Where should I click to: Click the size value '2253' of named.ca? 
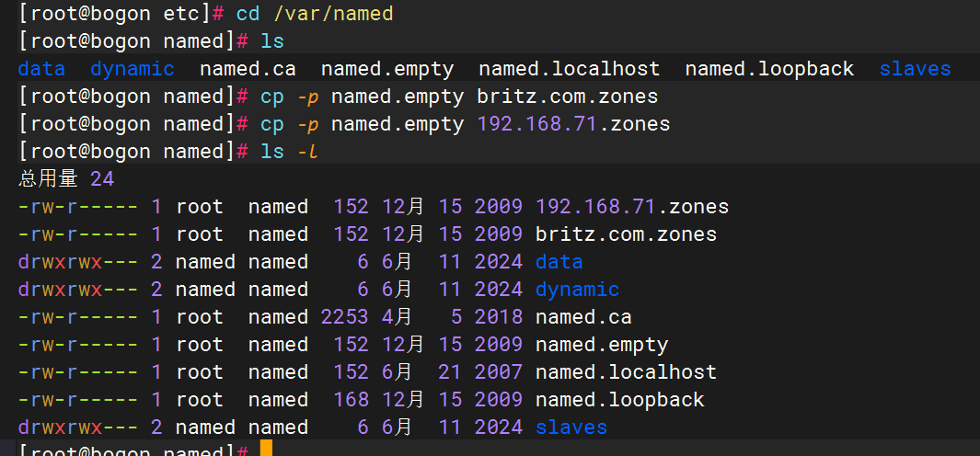pos(344,317)
